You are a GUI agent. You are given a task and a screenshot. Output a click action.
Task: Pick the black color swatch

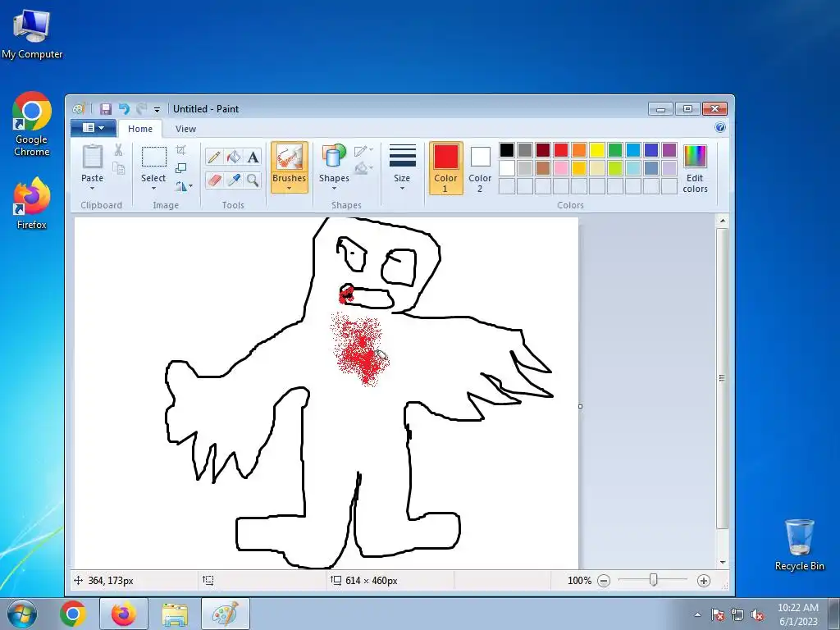click(507, 150)
